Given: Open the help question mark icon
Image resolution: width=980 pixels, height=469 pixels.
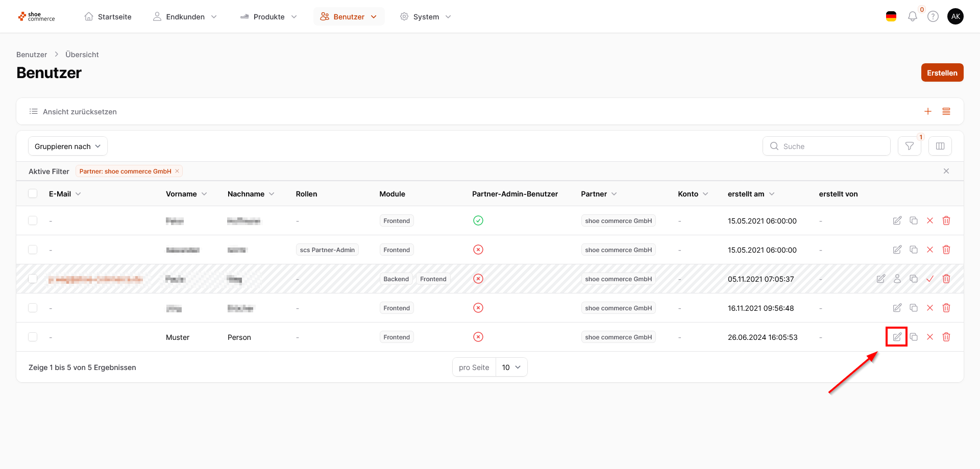Looking at the screenshot, I should [x=933, y=17].
